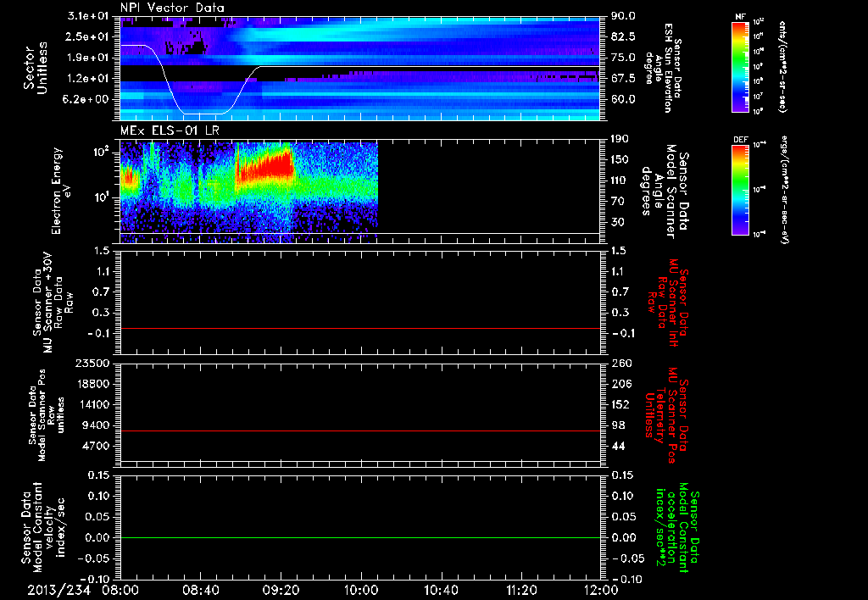Click the 10:40 time tick label
The width and height of the screenshot is (868, 600).
tap(441, 590)
